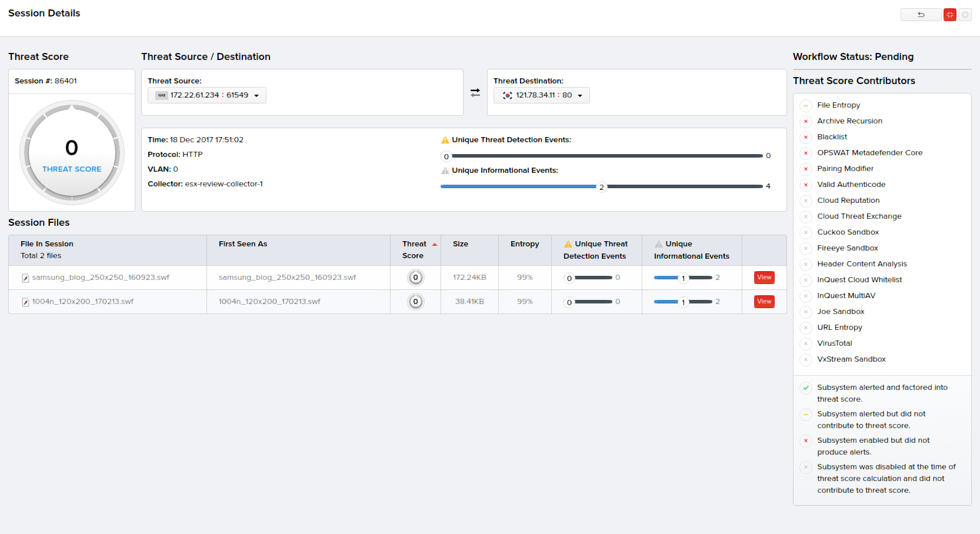Click the samsung_blog file icon in File In Session
The height and width of the screenshot is (534, 980).
click(25, 278)
